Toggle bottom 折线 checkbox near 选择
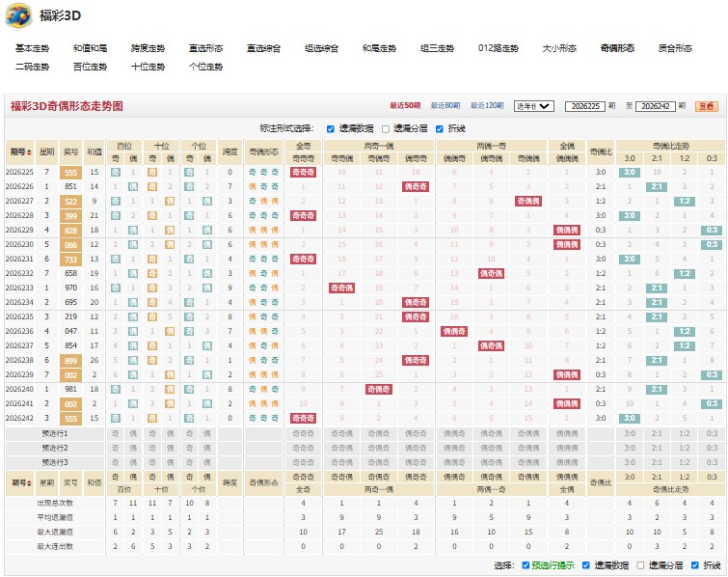The height and width of the screenshot is (577, 728). [x=694, y=565]
